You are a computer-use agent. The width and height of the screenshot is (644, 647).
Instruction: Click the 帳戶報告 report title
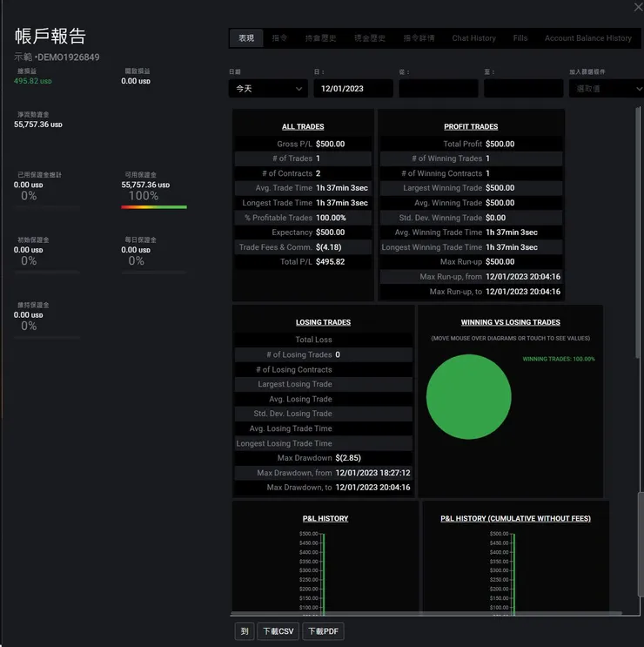(x=50, y=36)
